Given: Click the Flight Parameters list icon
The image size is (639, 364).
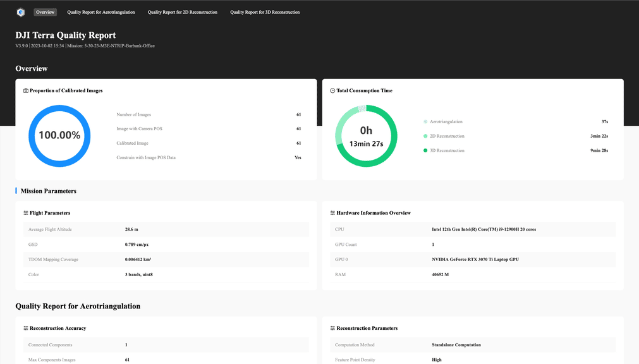Looking at the screenshot, I should (26, 214).
